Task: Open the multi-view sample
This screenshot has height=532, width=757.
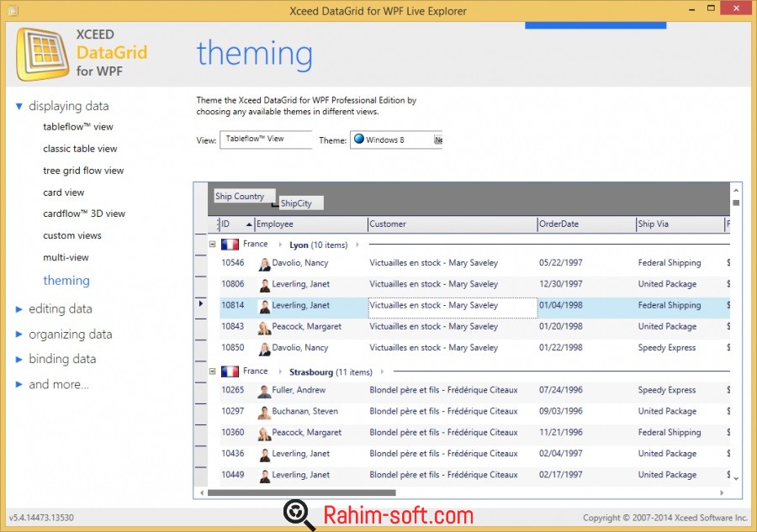Action: point(66,257)
